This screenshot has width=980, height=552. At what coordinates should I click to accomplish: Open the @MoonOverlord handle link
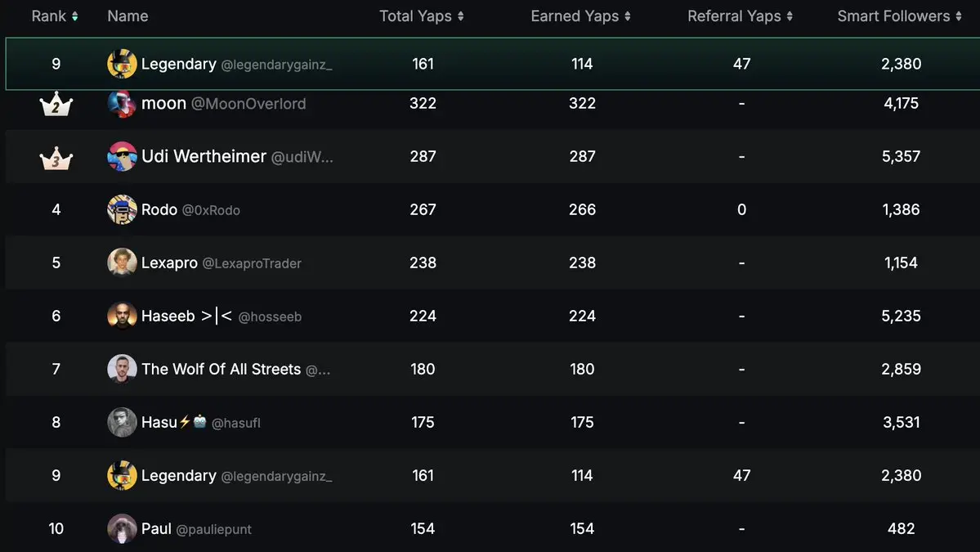point(248,104)
